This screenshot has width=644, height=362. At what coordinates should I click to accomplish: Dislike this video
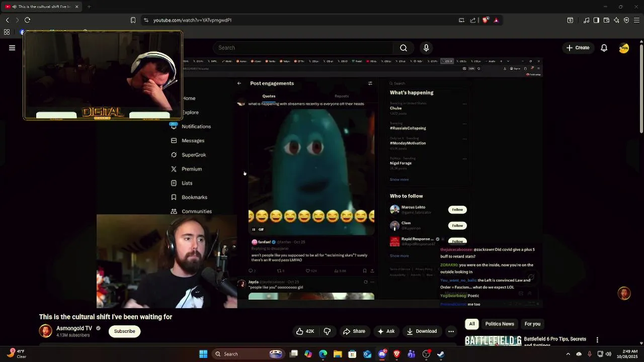[327, 331]
